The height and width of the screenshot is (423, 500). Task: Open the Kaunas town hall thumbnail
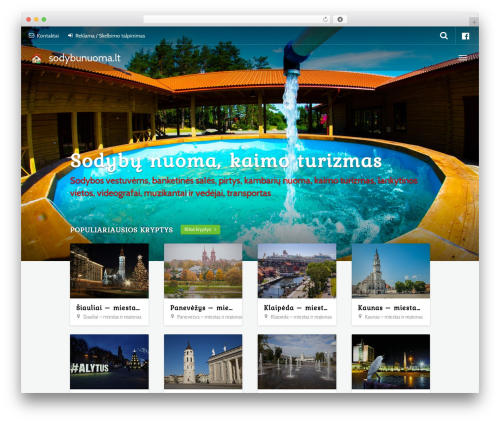[x=391, y=271]
